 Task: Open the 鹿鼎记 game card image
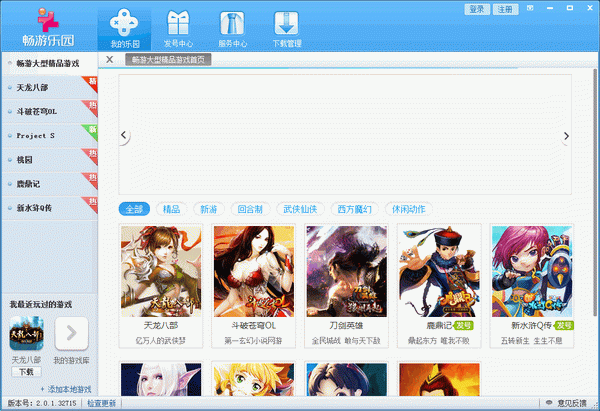tap(439, 271)
